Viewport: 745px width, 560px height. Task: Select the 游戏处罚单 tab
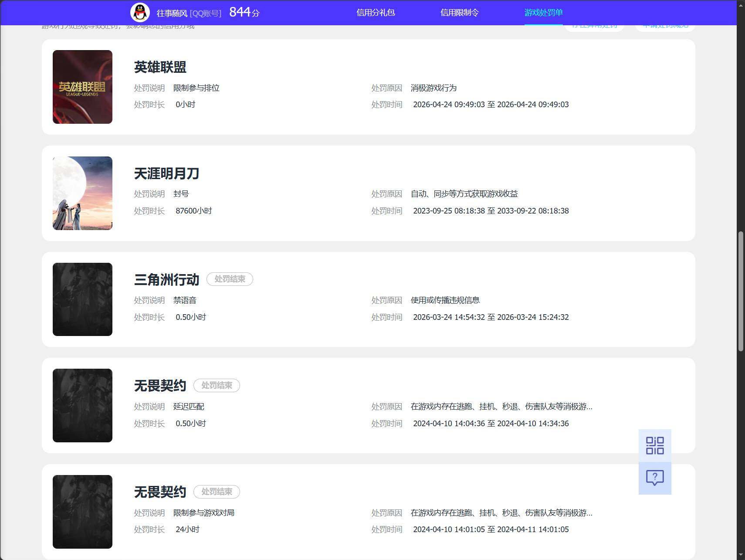pyautogui.click(x=544, y=13)
